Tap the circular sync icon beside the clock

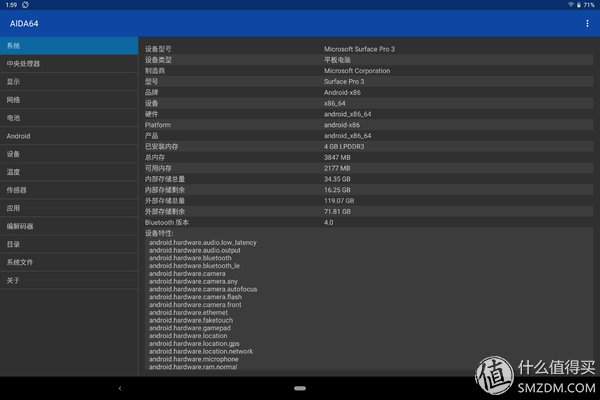coord(26,5)
